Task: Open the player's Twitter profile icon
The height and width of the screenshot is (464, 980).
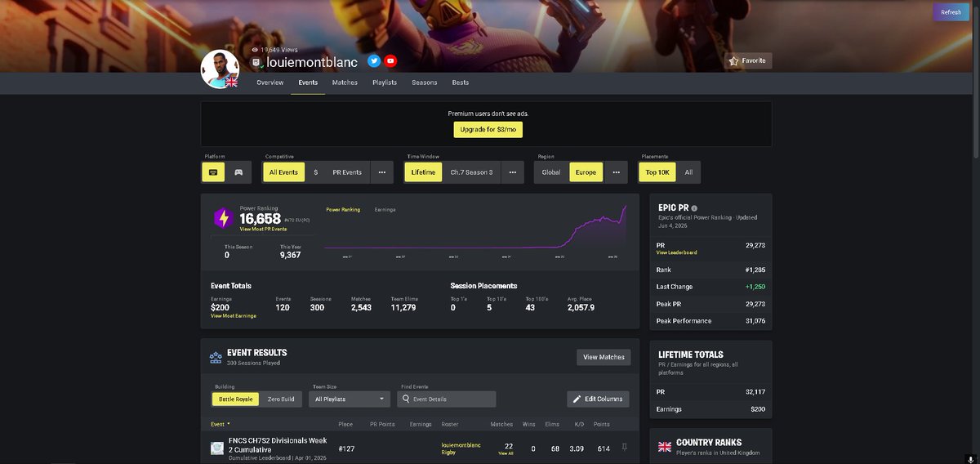Action: pos(374,61)
